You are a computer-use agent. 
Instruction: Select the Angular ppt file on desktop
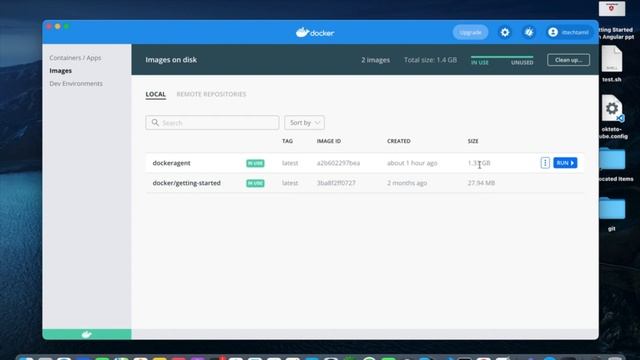[613, 20]
